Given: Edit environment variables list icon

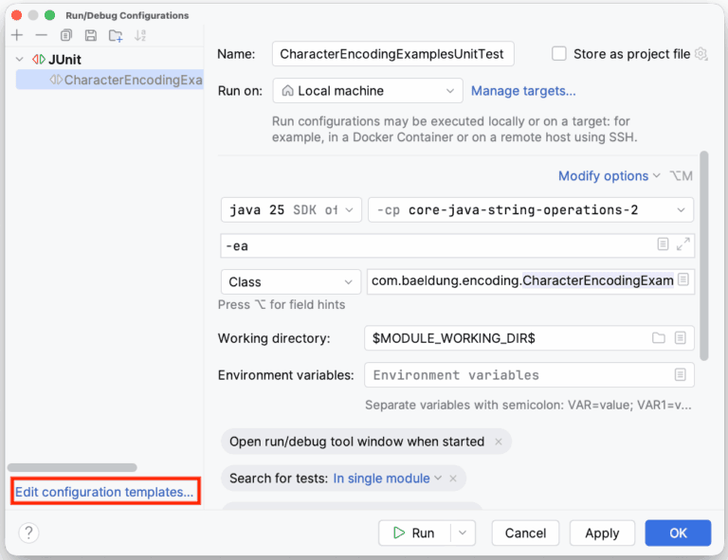Looking at the screenshot, I should [x=681, y=375].
